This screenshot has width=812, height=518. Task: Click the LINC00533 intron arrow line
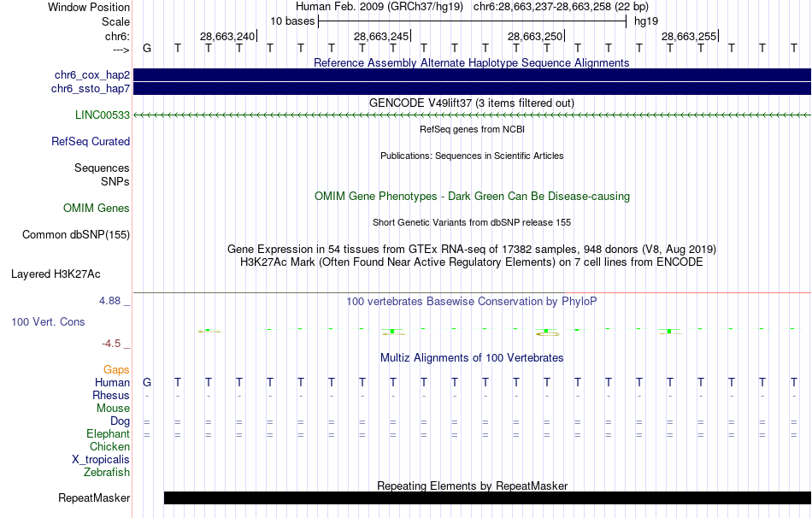[473, 115]
